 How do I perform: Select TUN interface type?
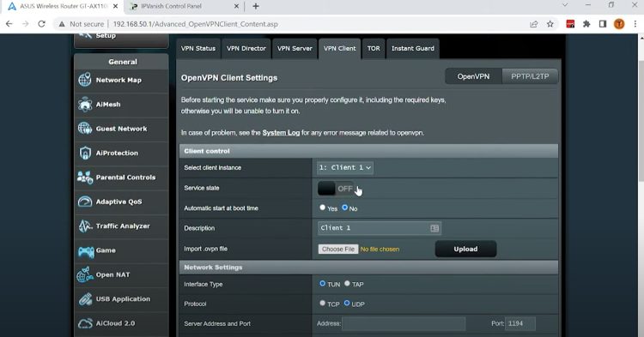(x=322, y=283)
